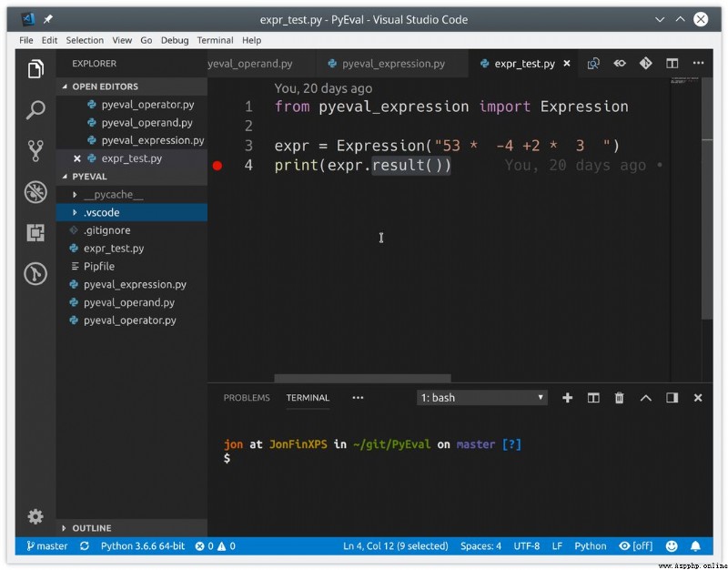
Task: Click the editor vertical scrollbar
Action: (x=707, y=199)
